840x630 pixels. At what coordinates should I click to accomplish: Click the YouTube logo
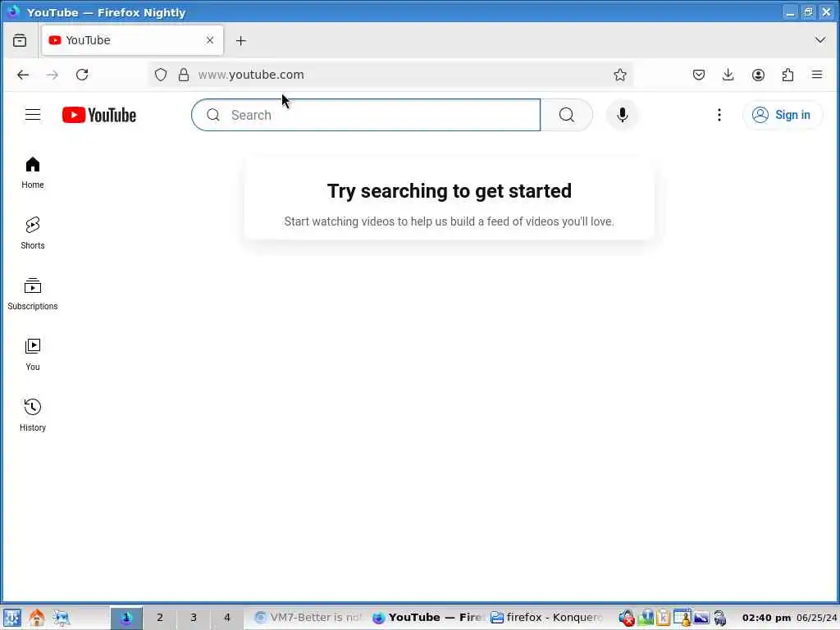tap(99, 115)
